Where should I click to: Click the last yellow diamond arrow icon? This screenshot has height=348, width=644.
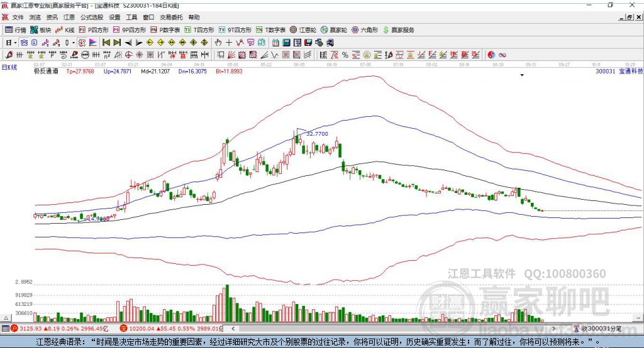(x=204, y=43)
